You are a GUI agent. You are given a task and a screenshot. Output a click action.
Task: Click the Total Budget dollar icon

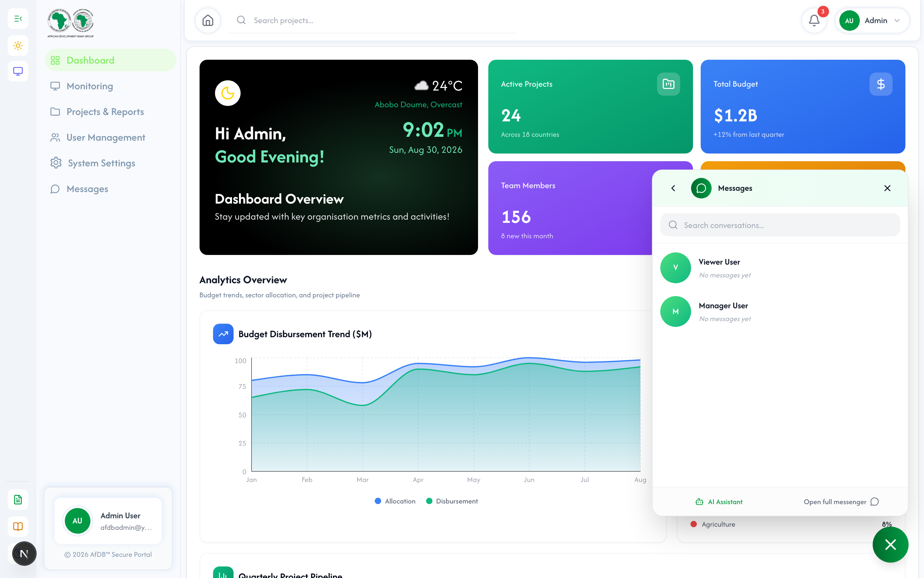(x=881, y=84)
